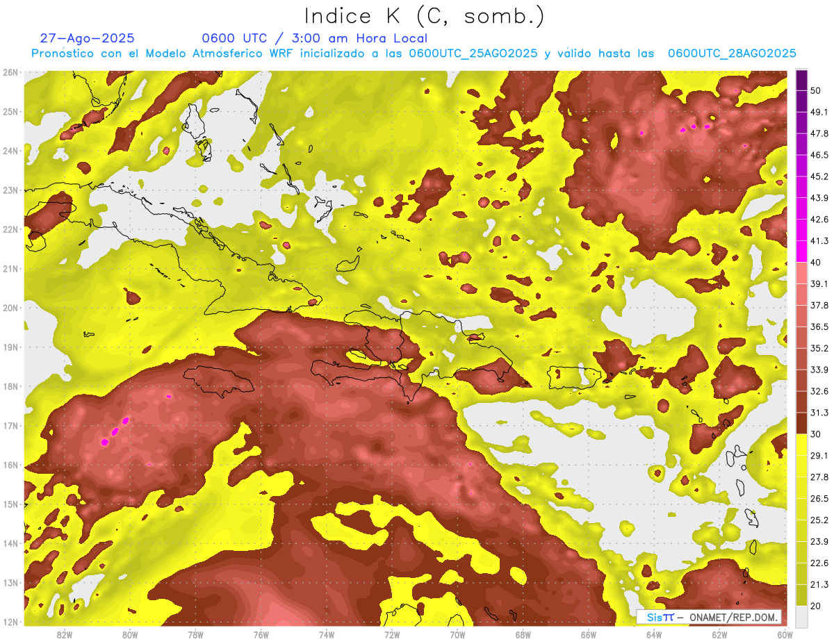Click the 78W longitude label
This screenshot has width=834, height=644.
(196, 634)
